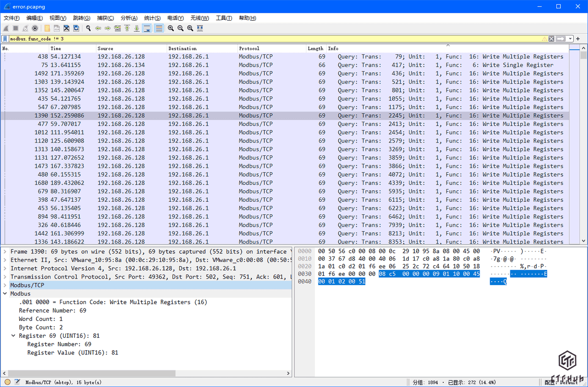Click the open capture file icon
Image resolution: width=588 pixels, height=387 pixels.
coord(47,28)
